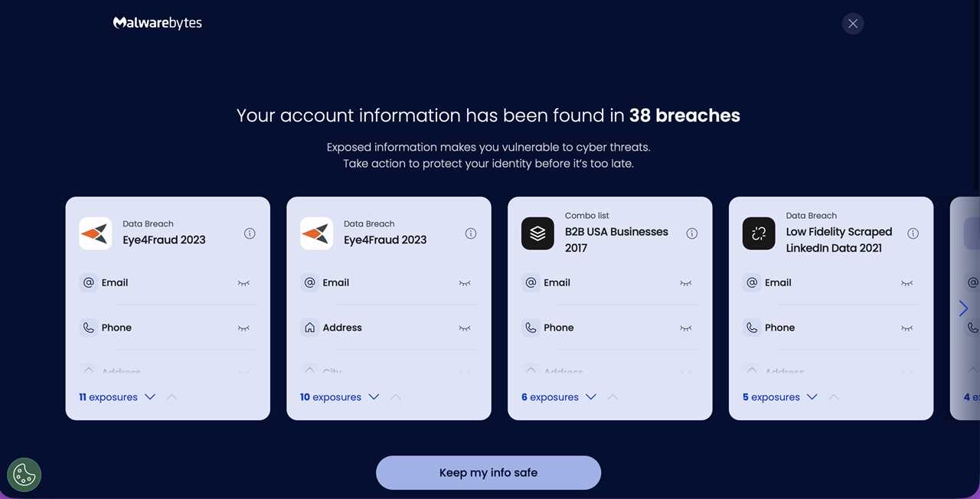The image size is (980, 499).
Task: Click the @ email icon on the first card
Action: point(88,282)
